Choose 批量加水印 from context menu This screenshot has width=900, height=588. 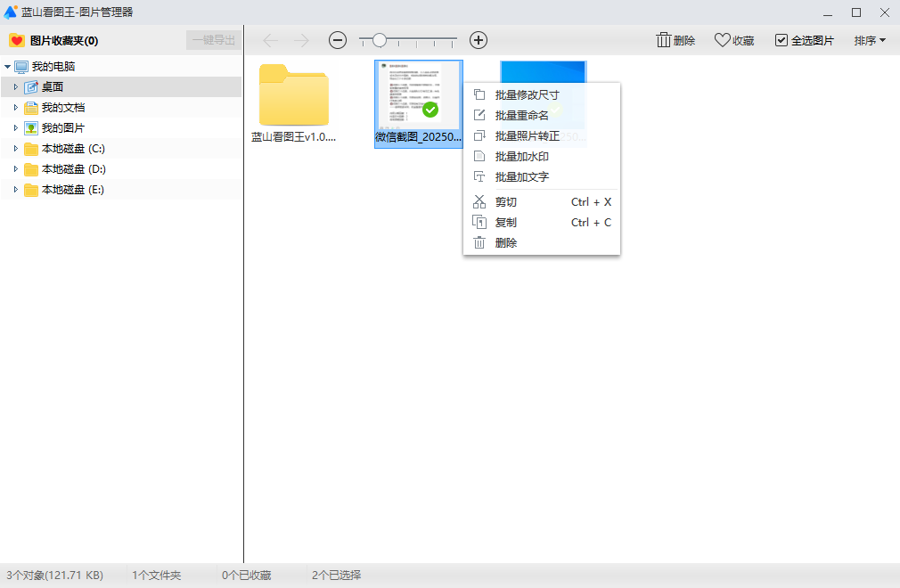tap(541, 157)
